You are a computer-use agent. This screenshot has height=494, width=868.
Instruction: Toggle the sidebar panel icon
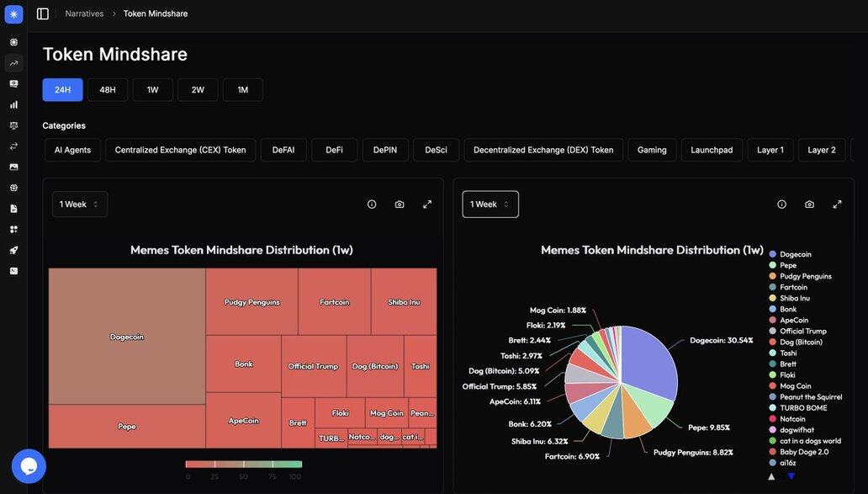pyautogui.click(x=43, y=13)
